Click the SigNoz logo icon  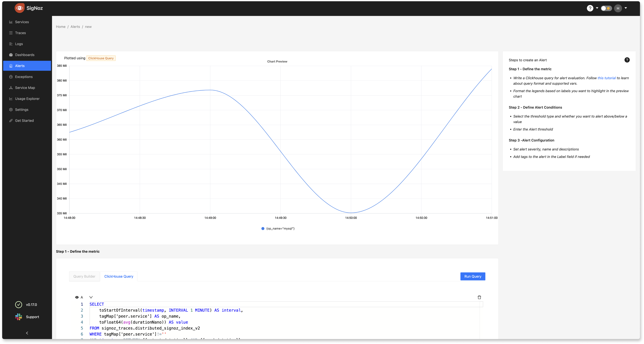tap(19, 8)
